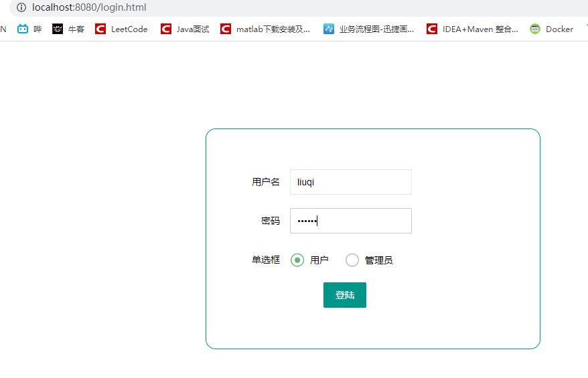Image resolution: width=588 pixels, height=378 pixels.
Task: Click the 登陆 login button
Action: click(345, 295)
